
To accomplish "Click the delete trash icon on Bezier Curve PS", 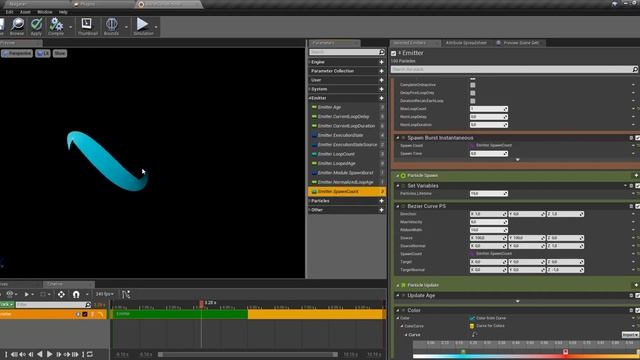I will point(631,206).
